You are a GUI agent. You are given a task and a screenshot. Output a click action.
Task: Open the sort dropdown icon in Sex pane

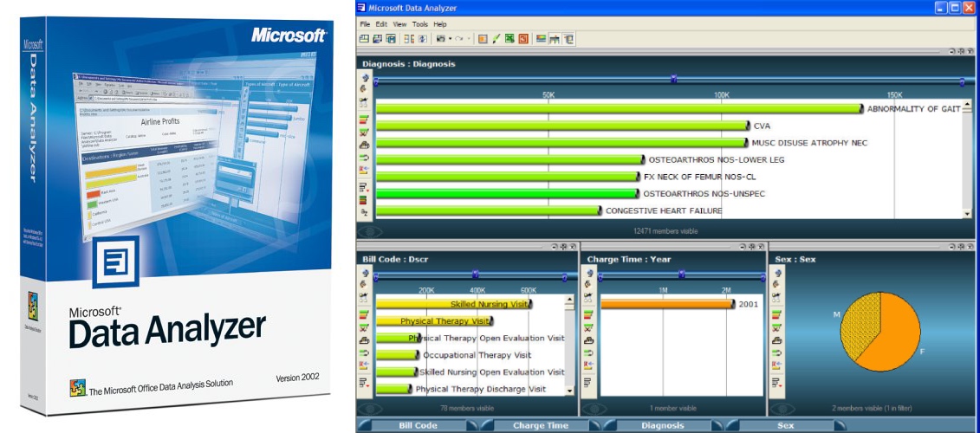pyautogui.click(x=776, y=383)
